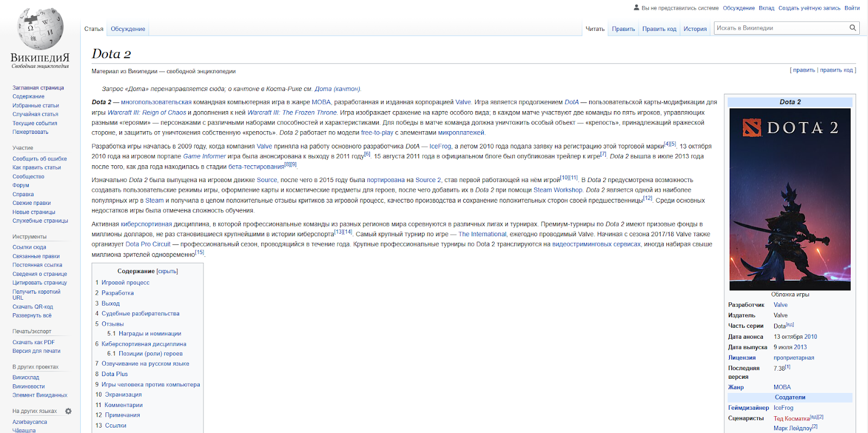
Task: Jump to Dota Plus section
Action: click(114, 374)
